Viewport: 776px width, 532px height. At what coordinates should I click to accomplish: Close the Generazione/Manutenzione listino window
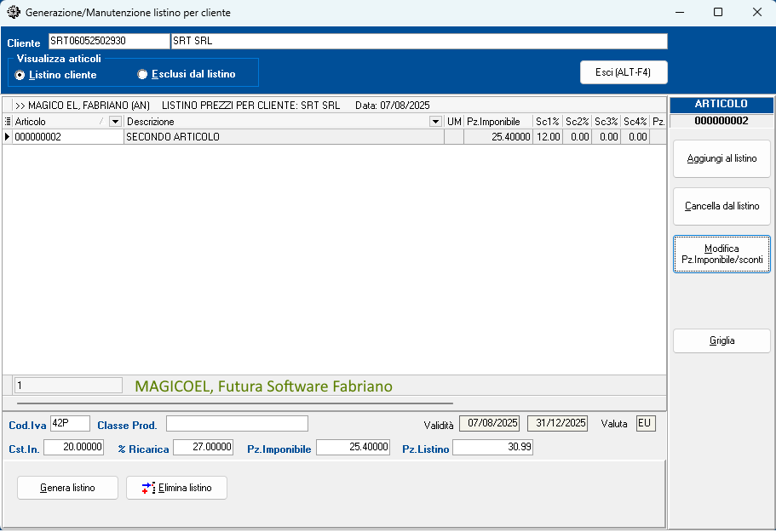coord(756,13)
